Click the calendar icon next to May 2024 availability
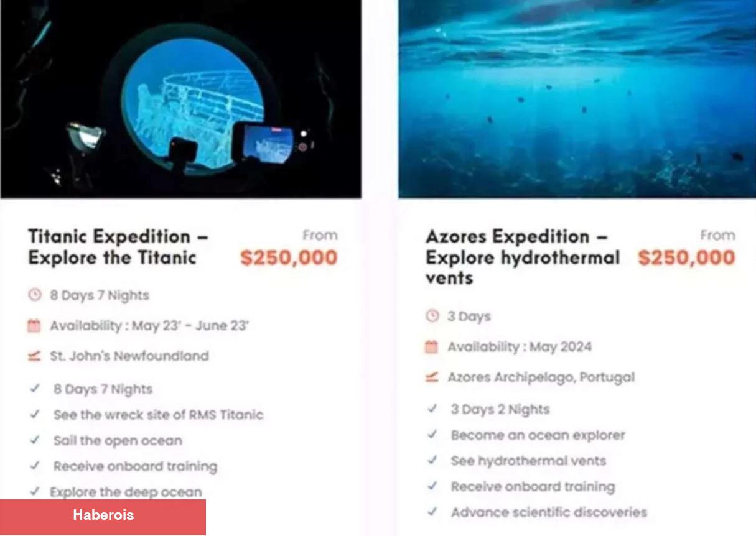756x536 pixels. (x=432, y=346)
